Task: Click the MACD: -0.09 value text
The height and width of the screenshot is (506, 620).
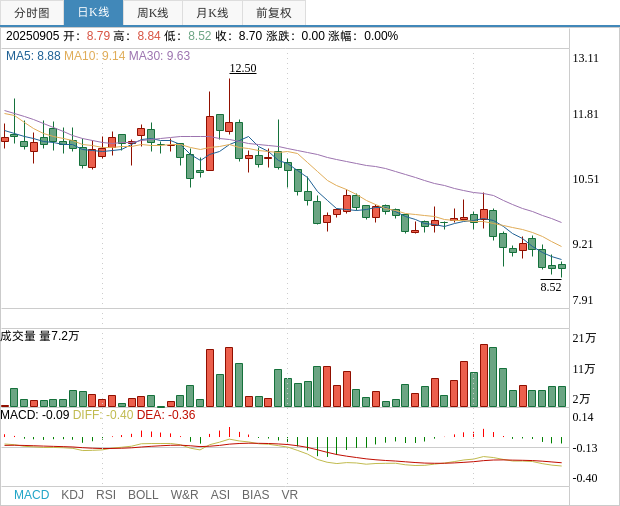Action: pyautogui.click(x=35, y=415)
